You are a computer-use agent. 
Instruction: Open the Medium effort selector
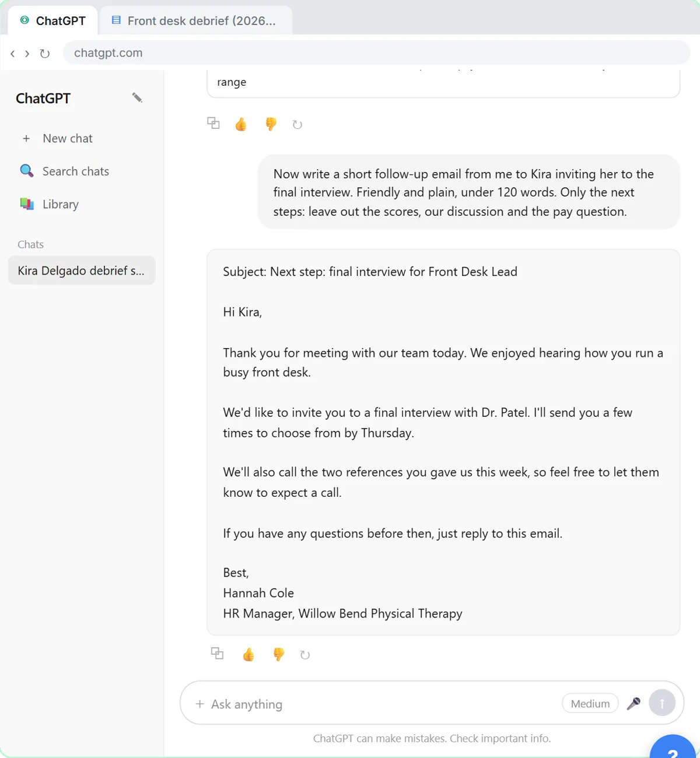[590, 703]
